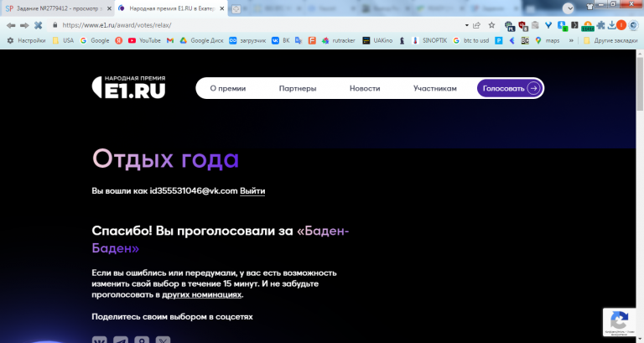This screenshot has width=644, height=343.
Task: Open the UAKino bookmark
Action: pyautogui.click(x=377, y=40)
